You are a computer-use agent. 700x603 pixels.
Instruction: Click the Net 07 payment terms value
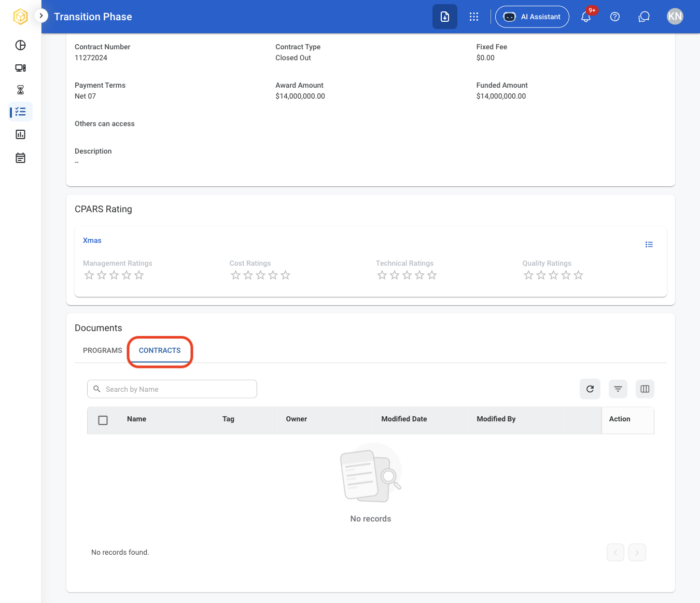(86, 96)
